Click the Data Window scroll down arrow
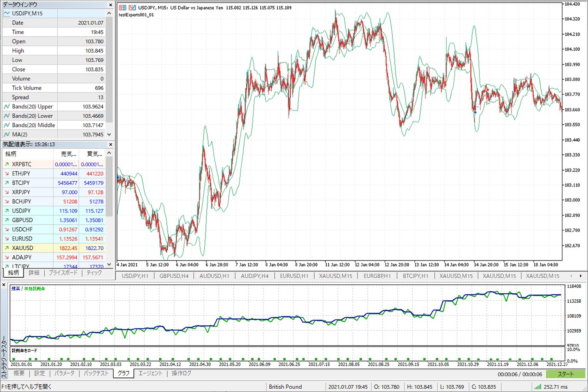 click(109, 135)
